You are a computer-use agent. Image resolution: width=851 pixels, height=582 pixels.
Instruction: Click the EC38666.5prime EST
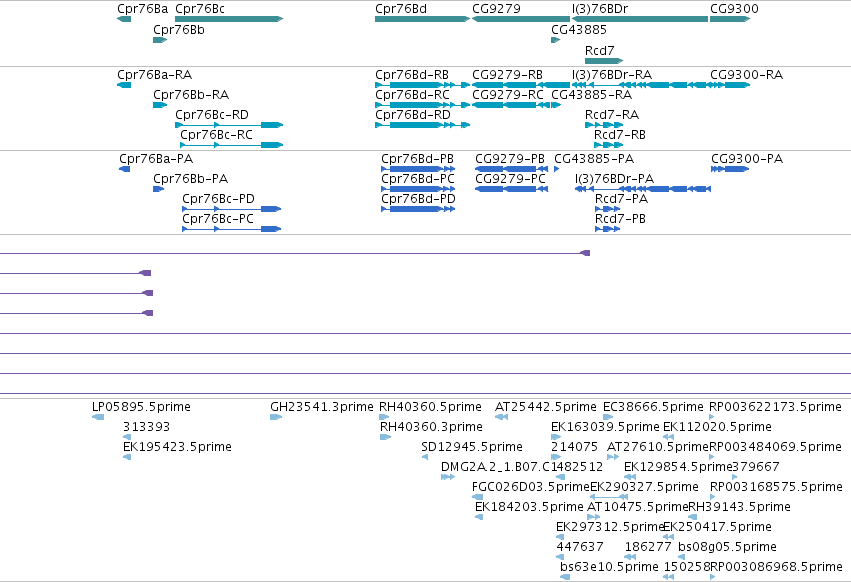608,417
